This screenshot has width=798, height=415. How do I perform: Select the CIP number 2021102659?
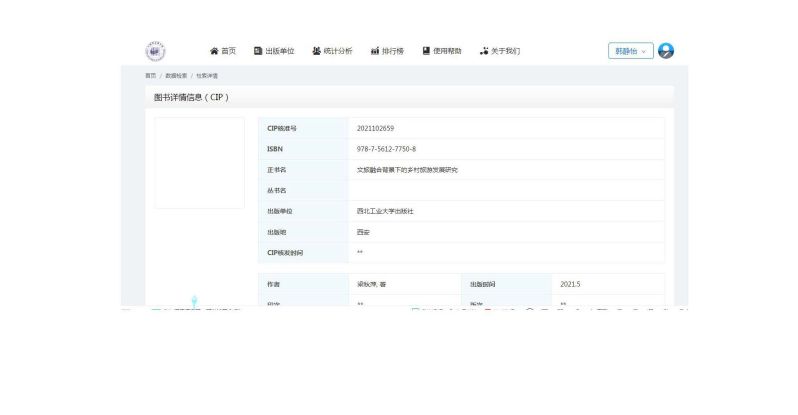375,128
